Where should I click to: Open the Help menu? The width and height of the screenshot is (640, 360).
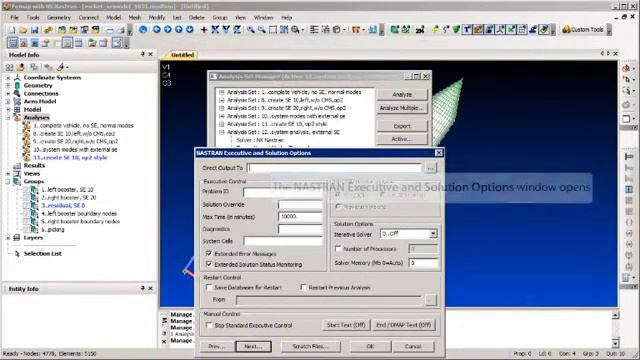(x=287, y=18)
